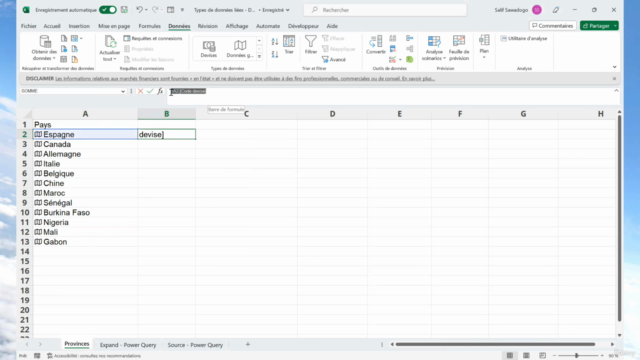The image size is (640, 360).
Task: Collapse the ribbon with the chevron
Action: [x=614, y=67]
